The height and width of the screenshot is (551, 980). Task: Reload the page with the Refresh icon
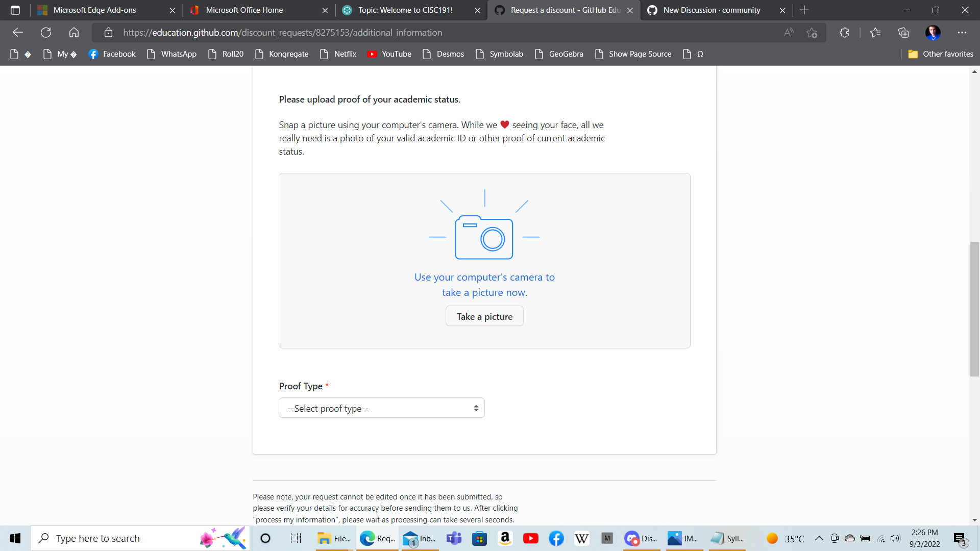tap(46, 33)
